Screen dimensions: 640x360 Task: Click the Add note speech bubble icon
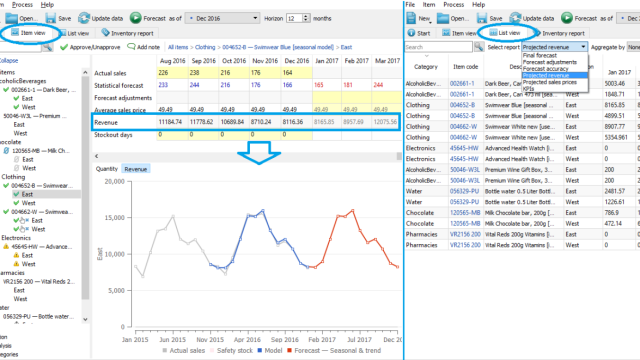click(131, 47)
